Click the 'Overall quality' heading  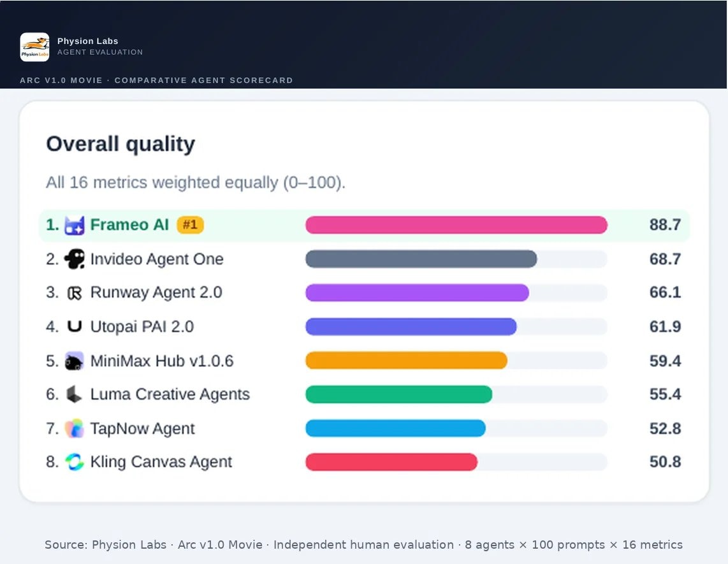coord(120,145)
